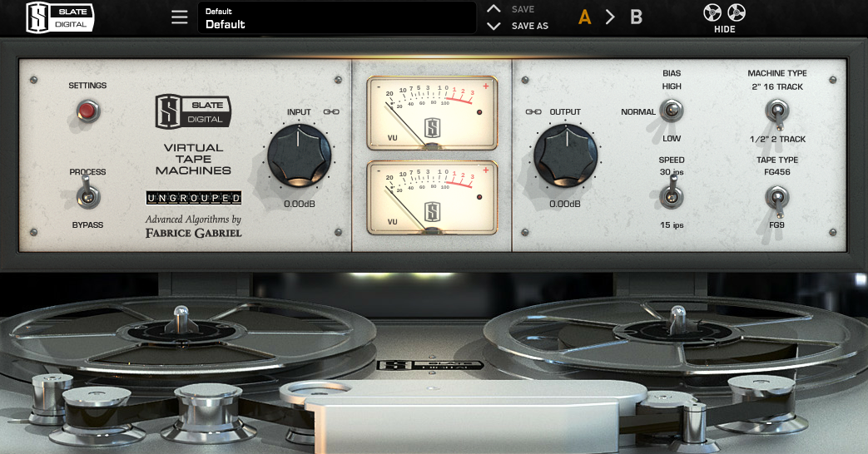Click the Fabrice Gabriel credit text

point(193,233)
